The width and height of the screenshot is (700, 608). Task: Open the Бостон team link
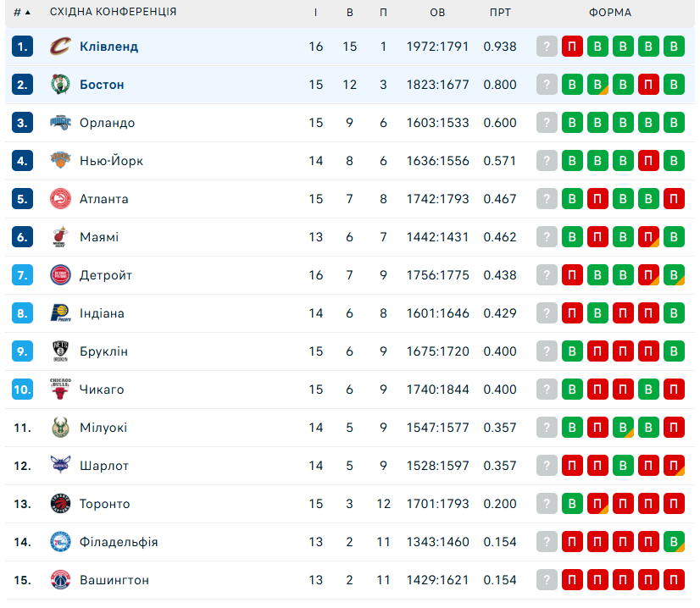click(x=102, y=85)
